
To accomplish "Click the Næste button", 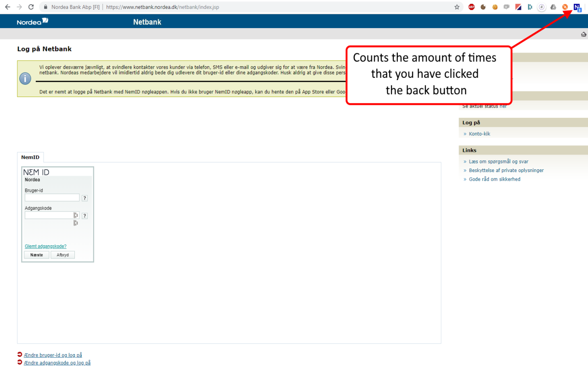I will click(37, 255).
